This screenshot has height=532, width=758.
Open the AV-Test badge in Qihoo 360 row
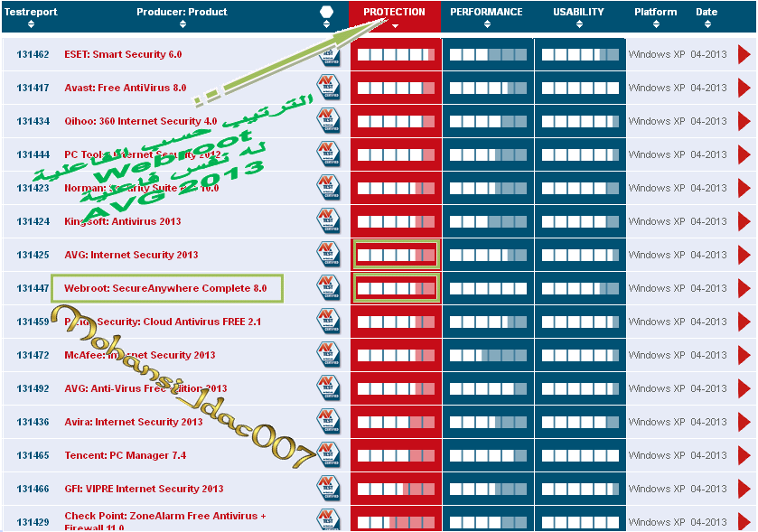(x=328, y=121)
